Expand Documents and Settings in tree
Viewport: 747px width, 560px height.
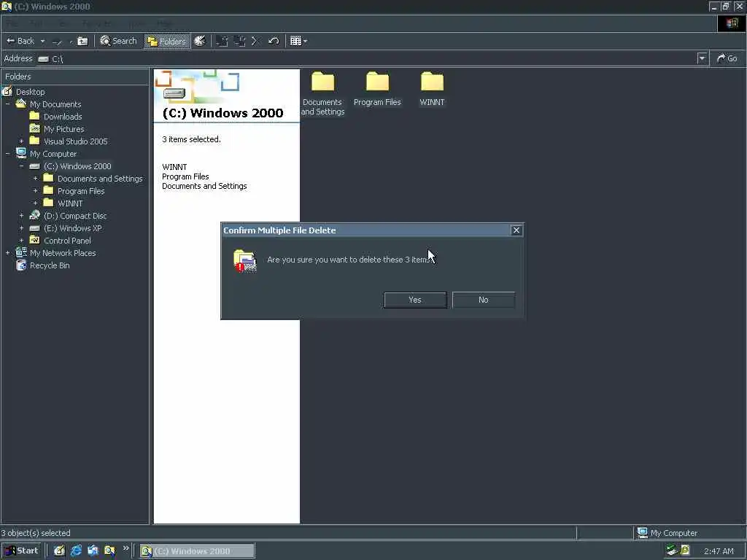click(x=35, y=179)
